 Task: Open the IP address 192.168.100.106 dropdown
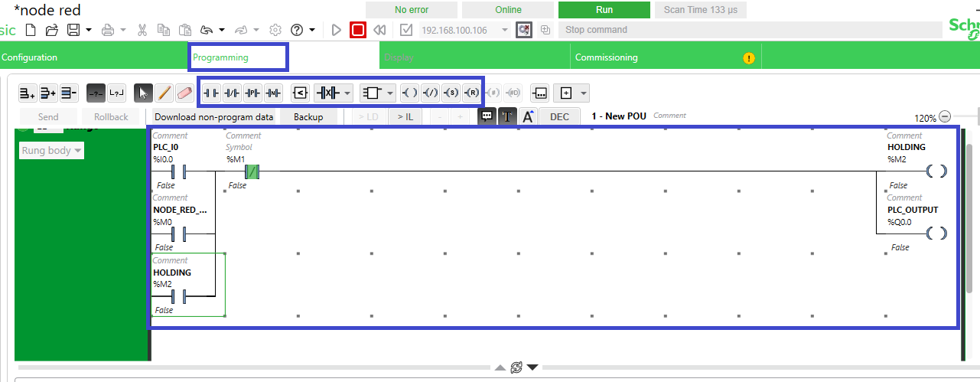pos(504,30)
